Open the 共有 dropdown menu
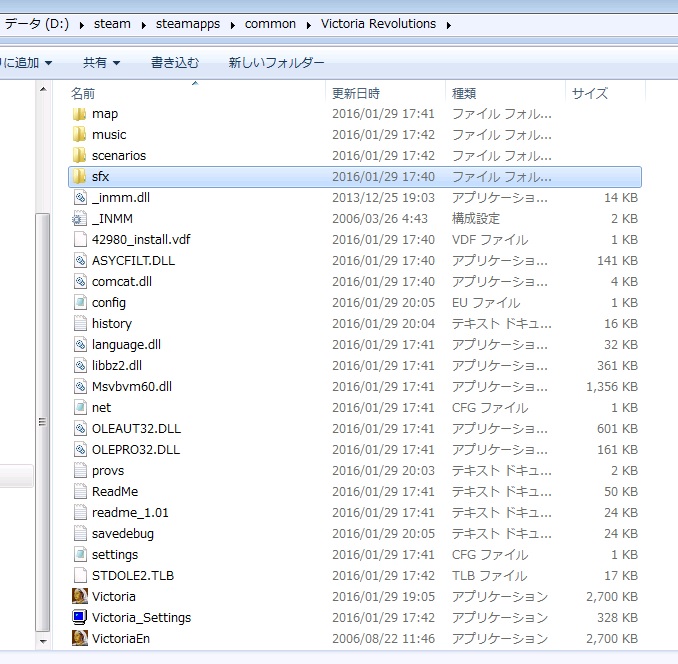This screenshot has width=678, height=664. click(102, 63)
